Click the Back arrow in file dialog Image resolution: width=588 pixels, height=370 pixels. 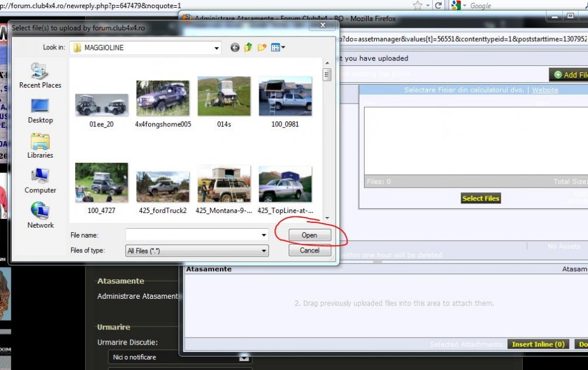point(235,48)
